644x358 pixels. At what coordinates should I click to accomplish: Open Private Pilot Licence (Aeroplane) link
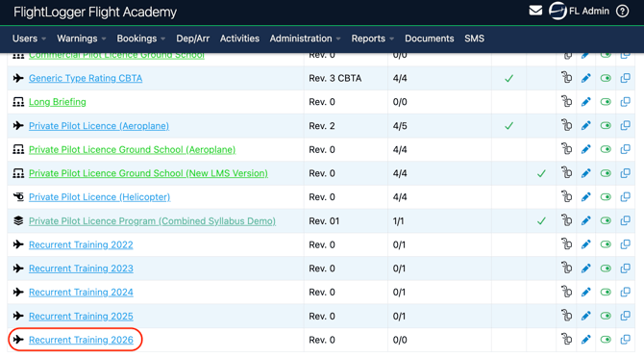99,126
